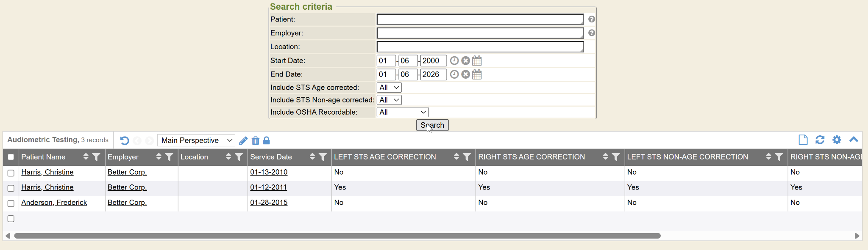Click the pencil edit perspective icon

243,141
